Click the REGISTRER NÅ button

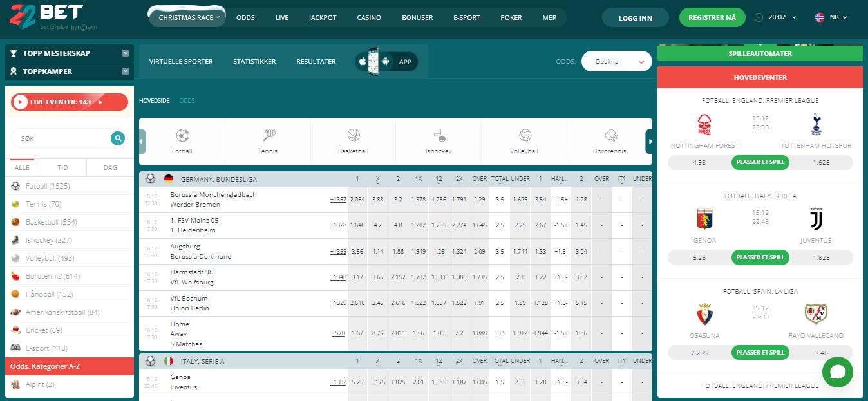click(x=712, y=17)
